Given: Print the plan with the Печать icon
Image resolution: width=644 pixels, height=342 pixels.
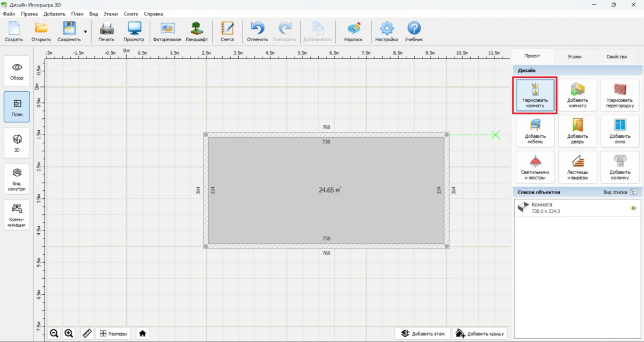Looking at the screenshot, I should [106, 32].
